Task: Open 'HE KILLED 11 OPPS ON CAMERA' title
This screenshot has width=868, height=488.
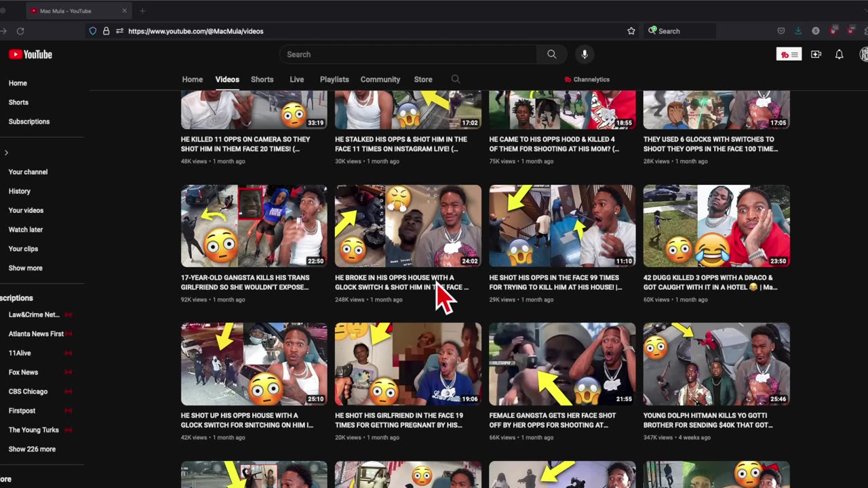Action: (x=245, y=144)
